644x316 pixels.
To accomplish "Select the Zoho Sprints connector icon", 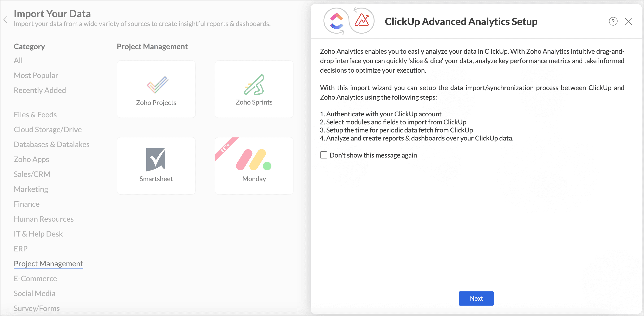I will [x=254, y=85].
